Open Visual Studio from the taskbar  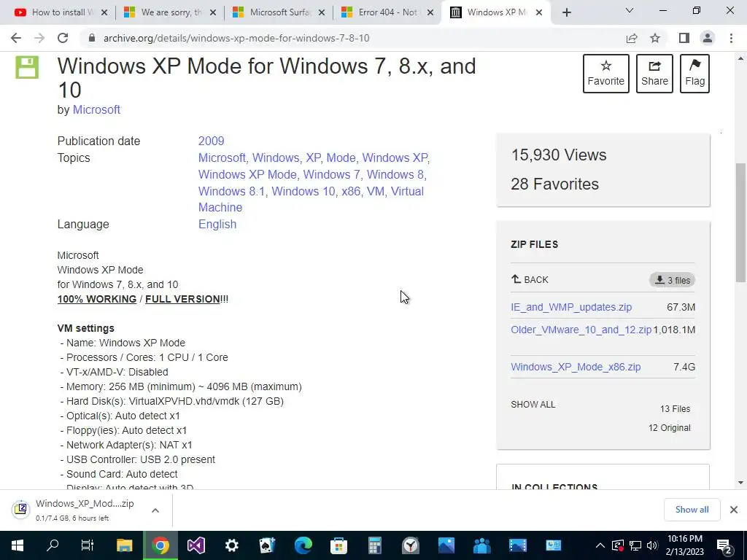(x=196, y=545)
